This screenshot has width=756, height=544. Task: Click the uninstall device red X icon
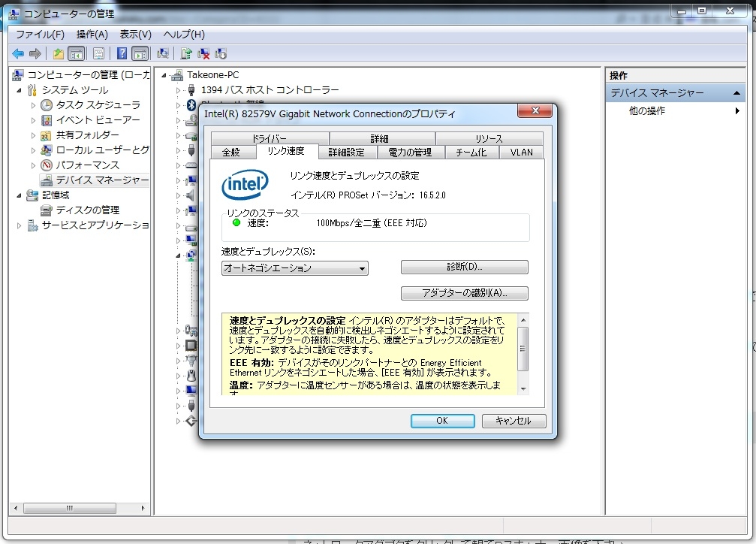203,53
